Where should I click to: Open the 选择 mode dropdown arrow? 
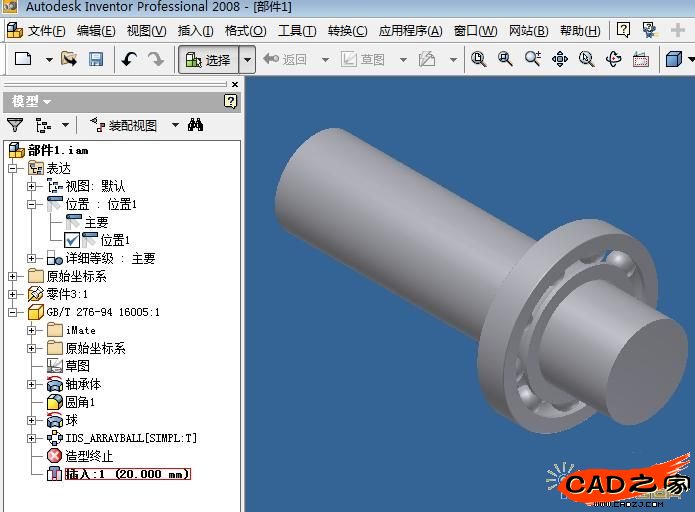point(247,59)
